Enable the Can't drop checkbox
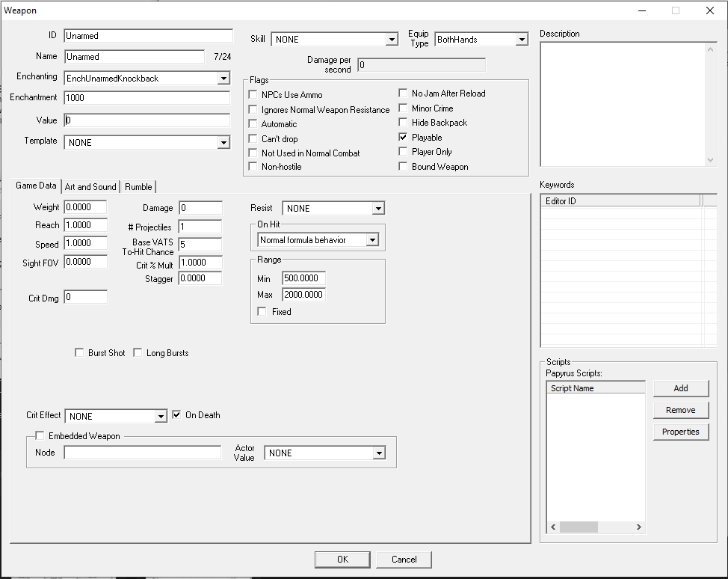Image resolution: width=728 pixels, height=579 pixels. tap(253, 138)
